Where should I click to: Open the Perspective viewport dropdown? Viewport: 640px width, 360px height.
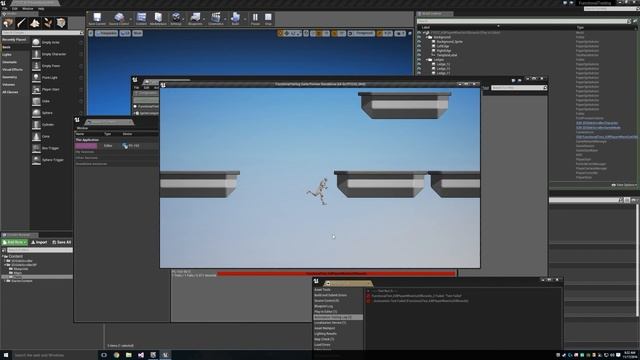(x=106, y=33)
